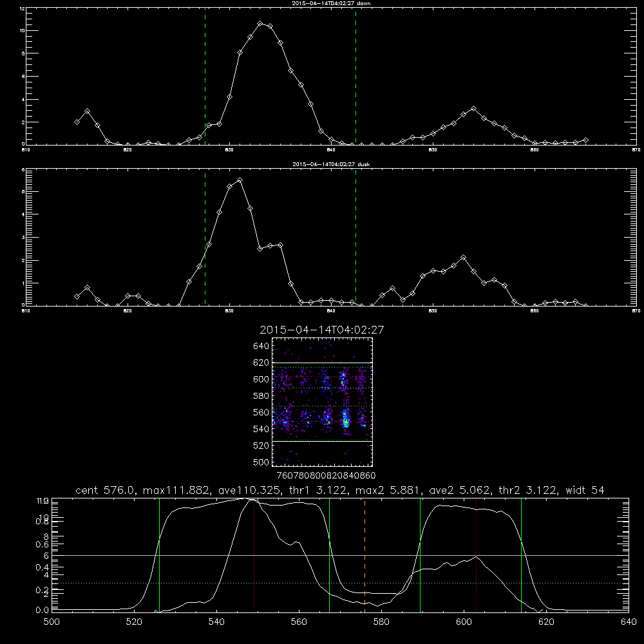This screenshot has height=644, width=644.
Task: Click the first diamond marker in dawn plot
Action: point(77,122)
